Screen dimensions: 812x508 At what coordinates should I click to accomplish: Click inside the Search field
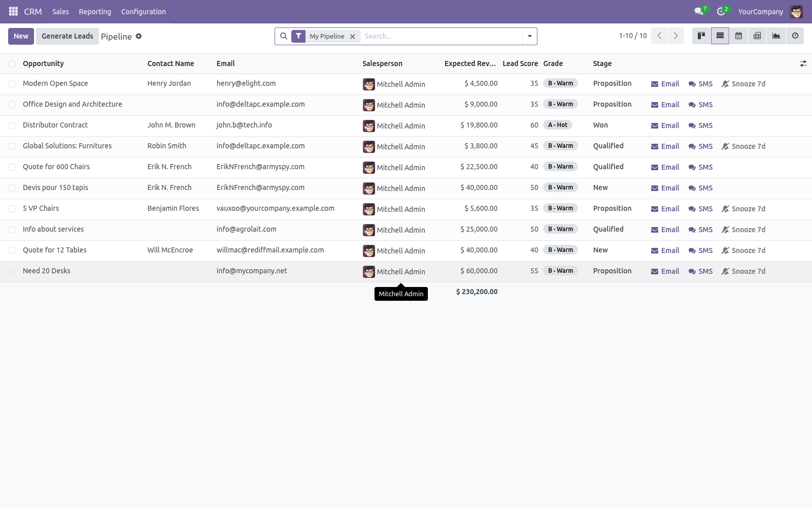(x=442, y=36)
